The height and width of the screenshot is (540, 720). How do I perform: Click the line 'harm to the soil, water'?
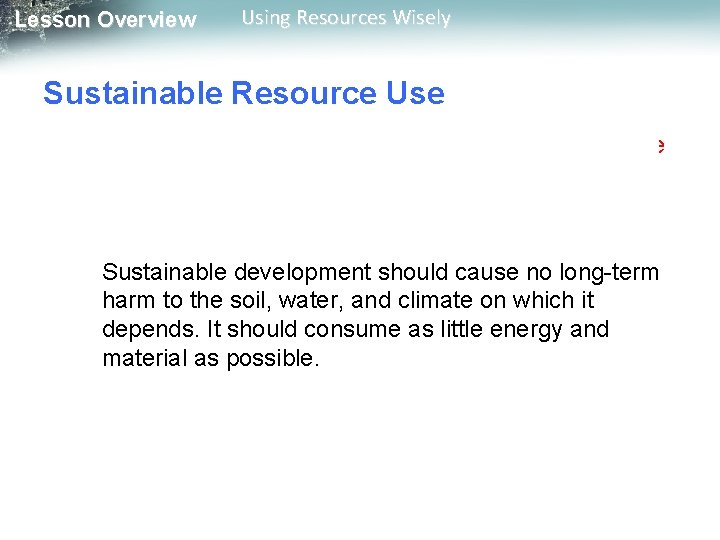[x=348, y=300]
